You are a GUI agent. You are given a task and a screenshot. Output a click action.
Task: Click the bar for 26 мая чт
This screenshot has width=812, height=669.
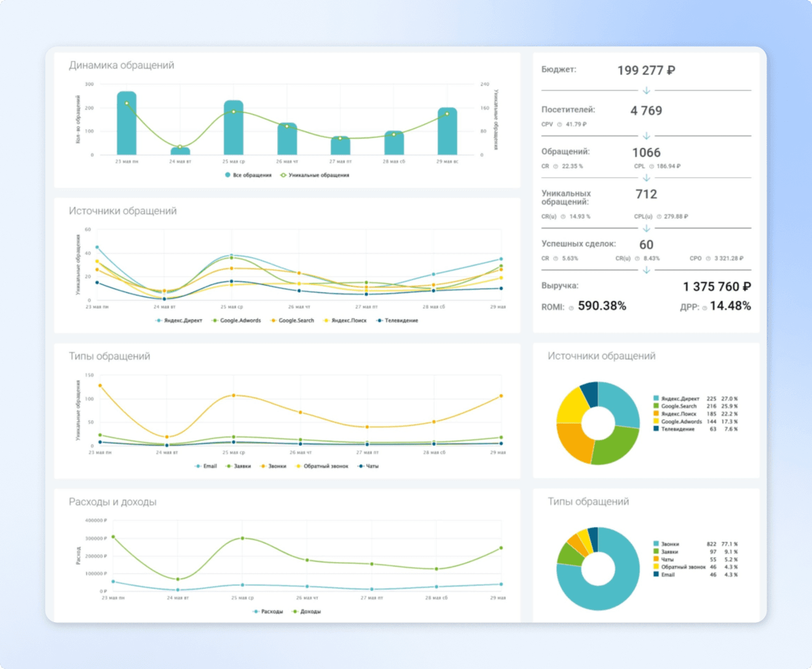coord(287,139)
